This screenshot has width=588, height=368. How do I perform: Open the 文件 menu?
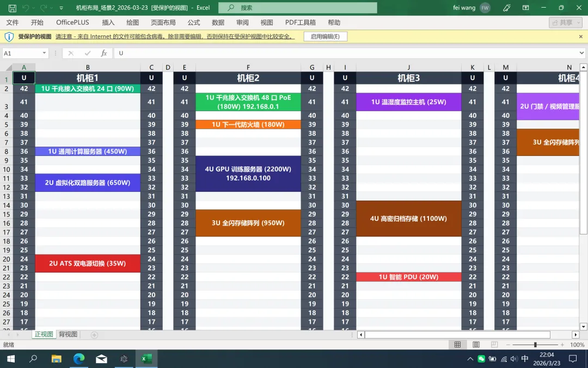point(13,22)
